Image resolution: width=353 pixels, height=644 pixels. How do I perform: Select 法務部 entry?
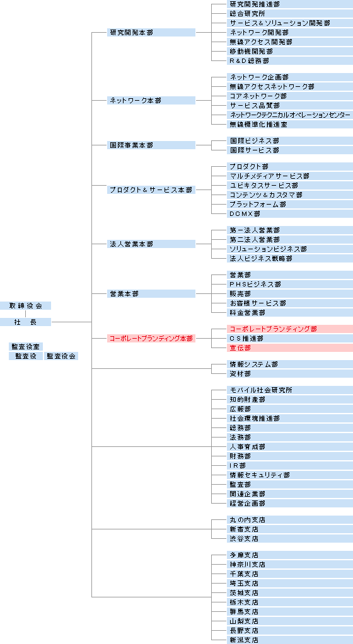coord(290,438)
